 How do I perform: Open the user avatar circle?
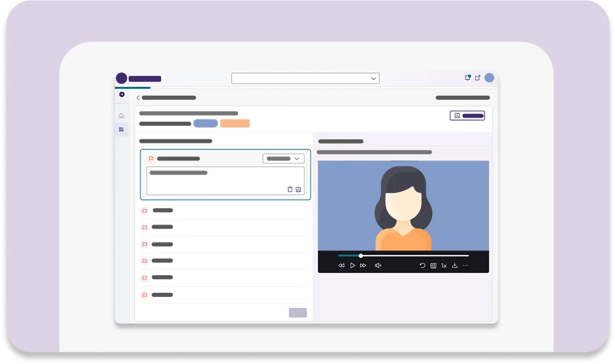point(489,78)
